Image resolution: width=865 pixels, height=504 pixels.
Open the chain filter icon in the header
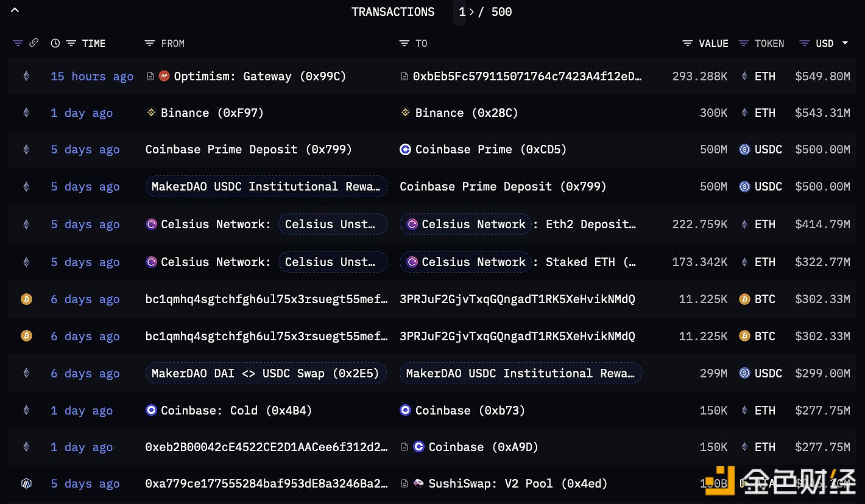tap(18, 43)
